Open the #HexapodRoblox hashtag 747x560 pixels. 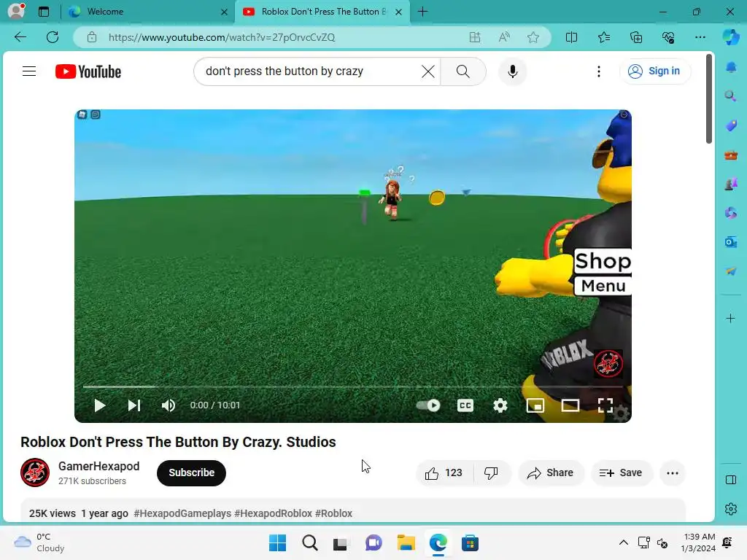pos(273,513)
